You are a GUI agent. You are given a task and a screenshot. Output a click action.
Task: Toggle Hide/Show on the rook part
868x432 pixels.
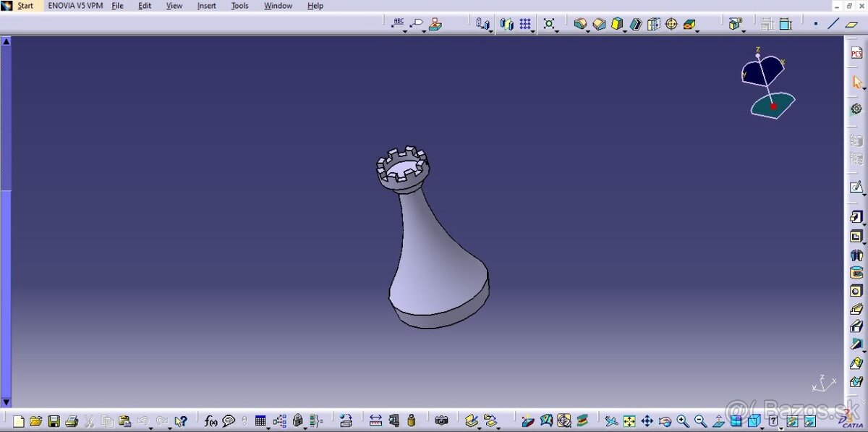point(791,420)
